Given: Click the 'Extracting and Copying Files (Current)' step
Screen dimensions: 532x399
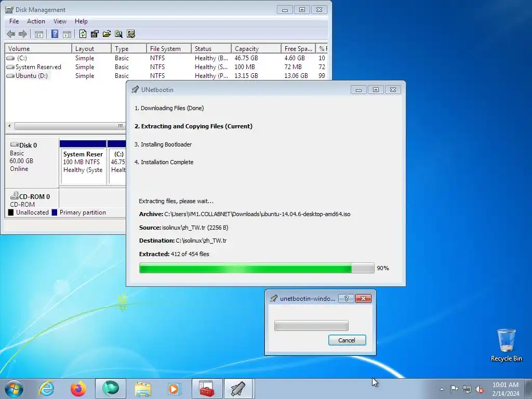Looking at the screenshot, I should (x=193, y=126).
